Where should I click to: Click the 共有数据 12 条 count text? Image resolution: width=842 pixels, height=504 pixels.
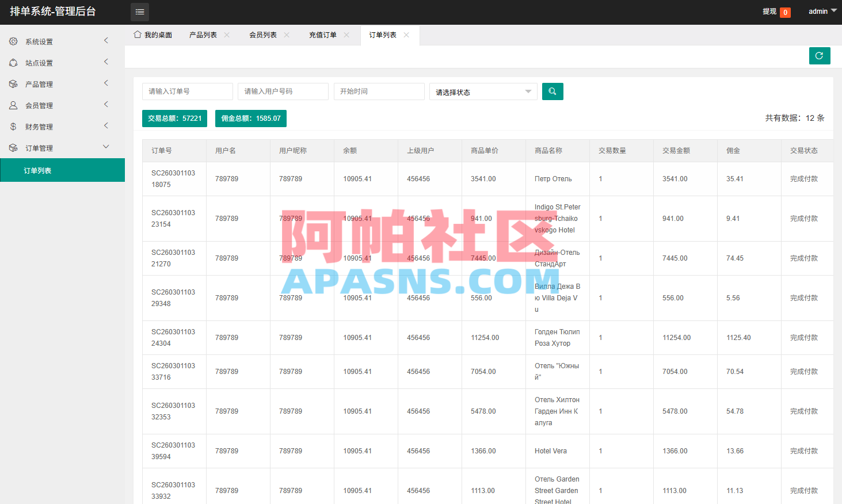[x=795, y=118]
